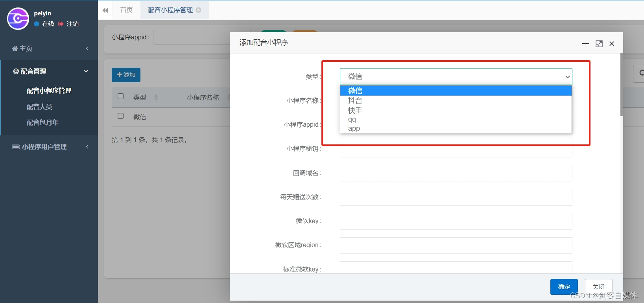Select 微信 option in type list

point(456,91)
